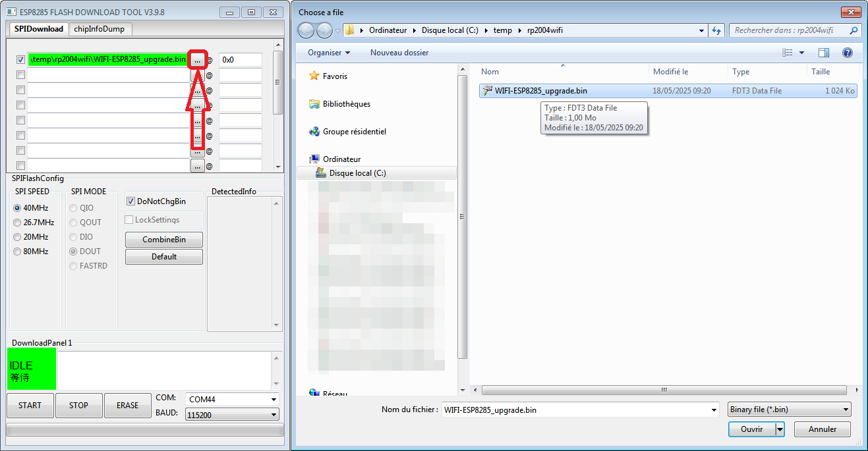Screen dimensions: 868x451
Task: Click the search magnifier in search box
Action: click(x=854, y=30)
